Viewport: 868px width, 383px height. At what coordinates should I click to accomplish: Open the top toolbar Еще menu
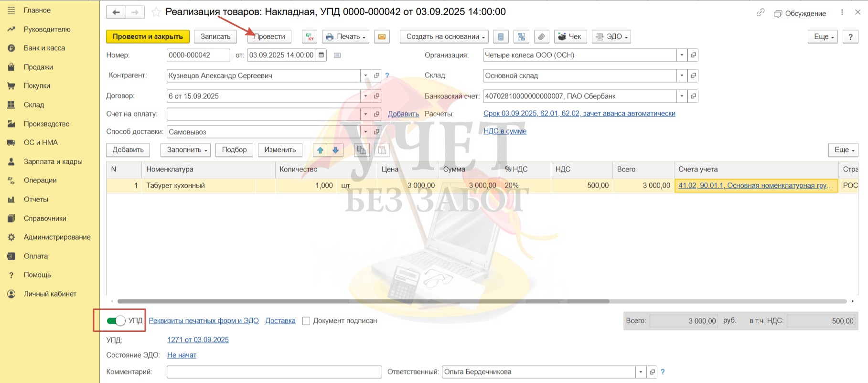point(823,36)
